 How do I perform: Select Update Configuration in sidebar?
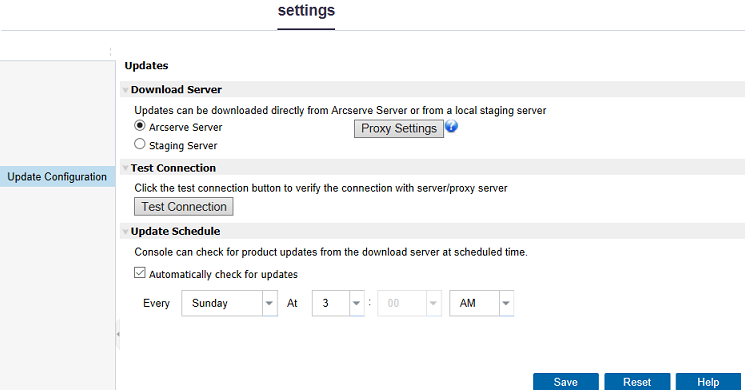(x=57, y=176)
